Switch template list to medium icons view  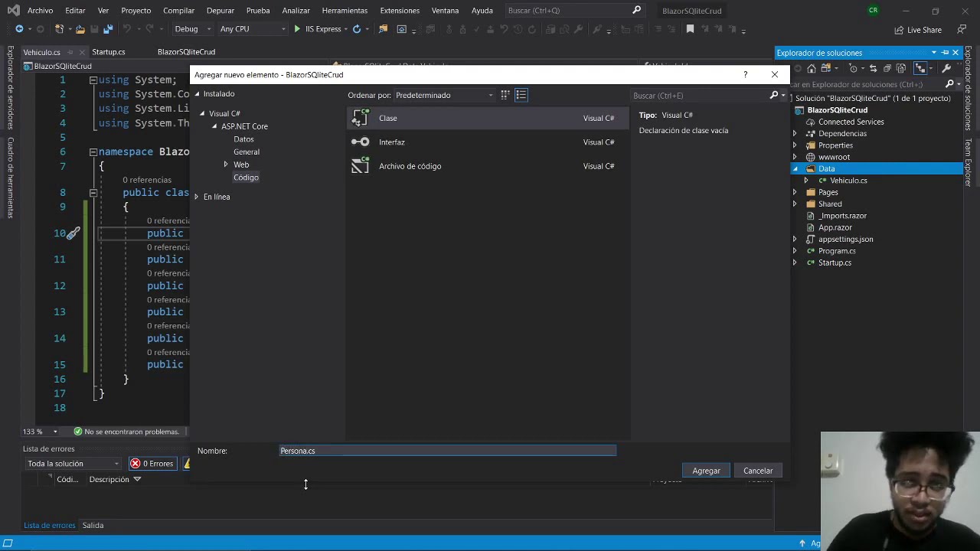[521, 95]
